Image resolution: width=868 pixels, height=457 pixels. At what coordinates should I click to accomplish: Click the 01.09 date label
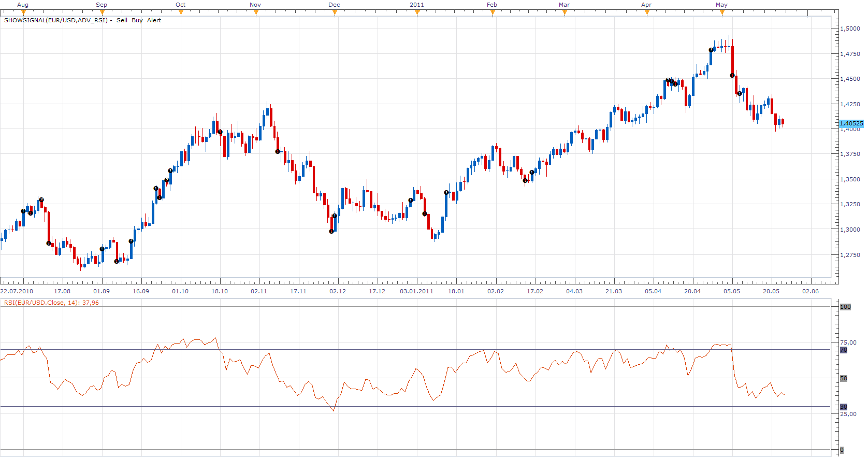[x=102, y=291]
